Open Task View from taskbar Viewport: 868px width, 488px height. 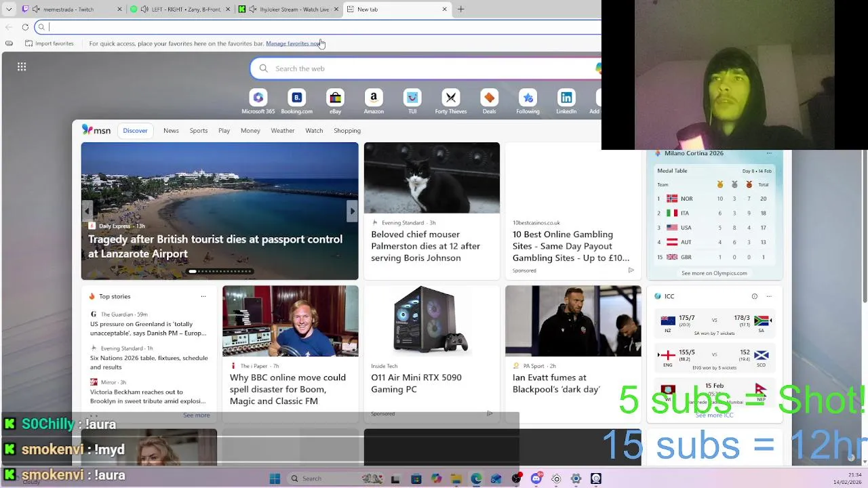[x=395, y=479]
